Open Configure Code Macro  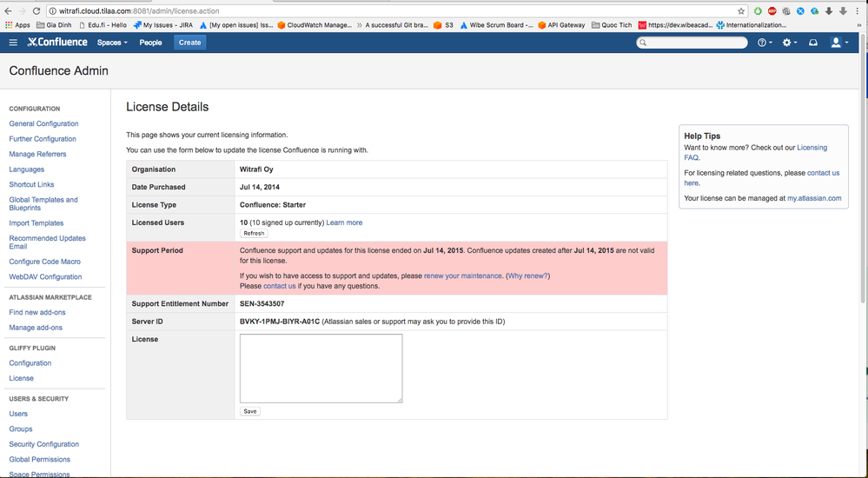45,262
